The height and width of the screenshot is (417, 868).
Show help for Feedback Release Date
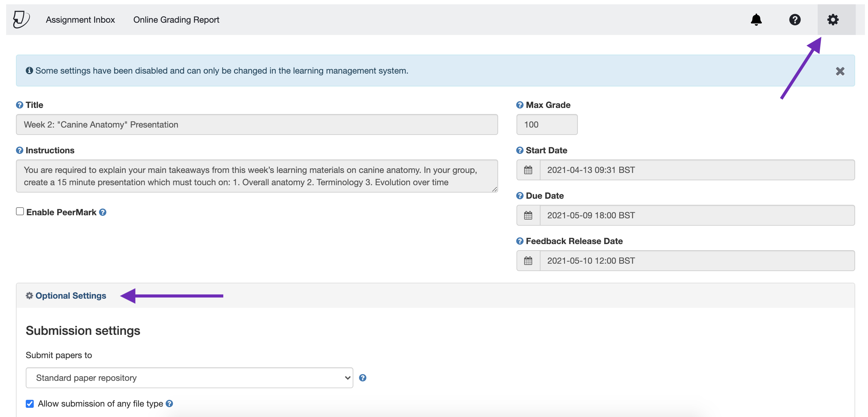[x=520, y=241]
